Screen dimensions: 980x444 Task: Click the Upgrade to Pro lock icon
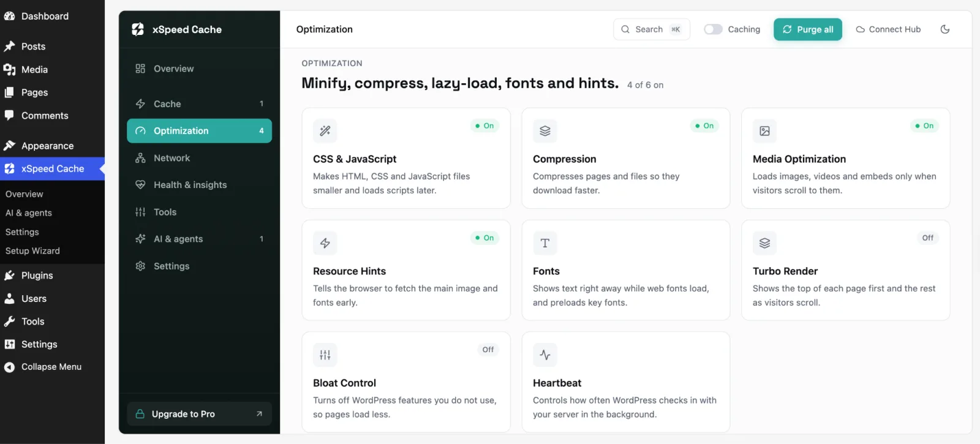tap(140, 414)
